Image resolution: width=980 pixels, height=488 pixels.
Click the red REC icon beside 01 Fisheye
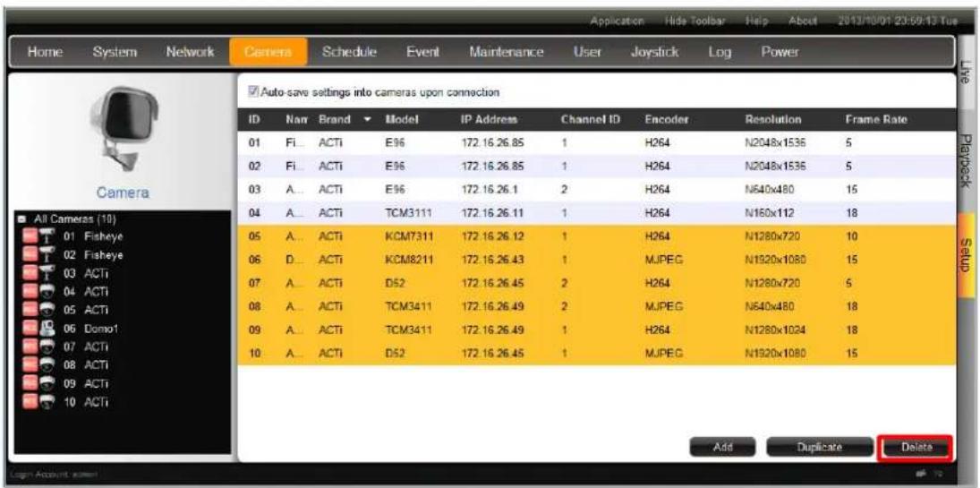[x=30, y=235]
